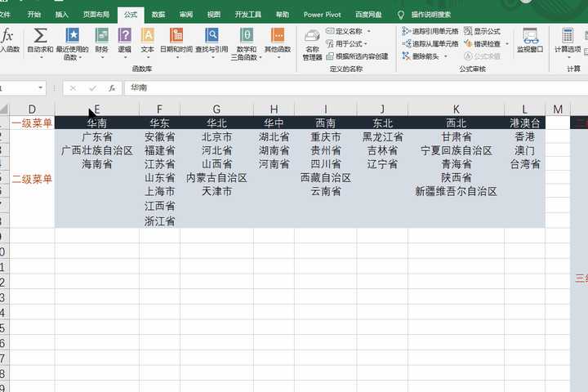The height and width of the screenshot is (392, 588).
Task: Open the Developer (开发工具) tab
Action: 248,15
